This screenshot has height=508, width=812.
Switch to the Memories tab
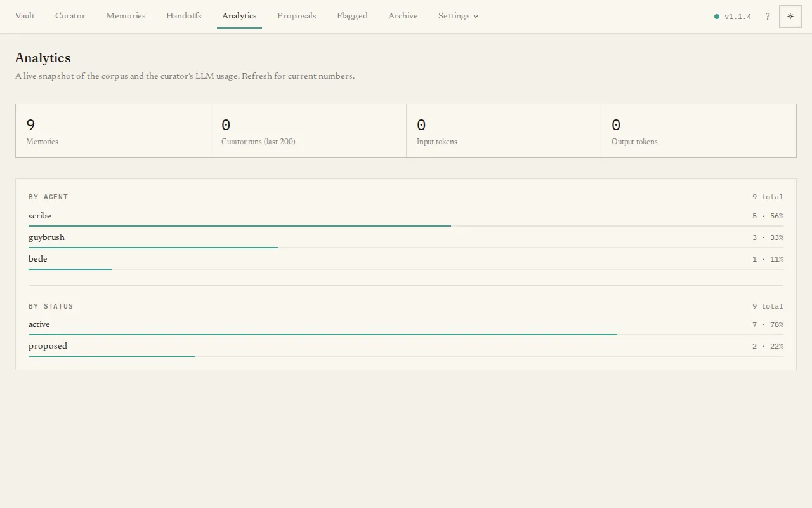pyautogui.click(x=126, y=16)
